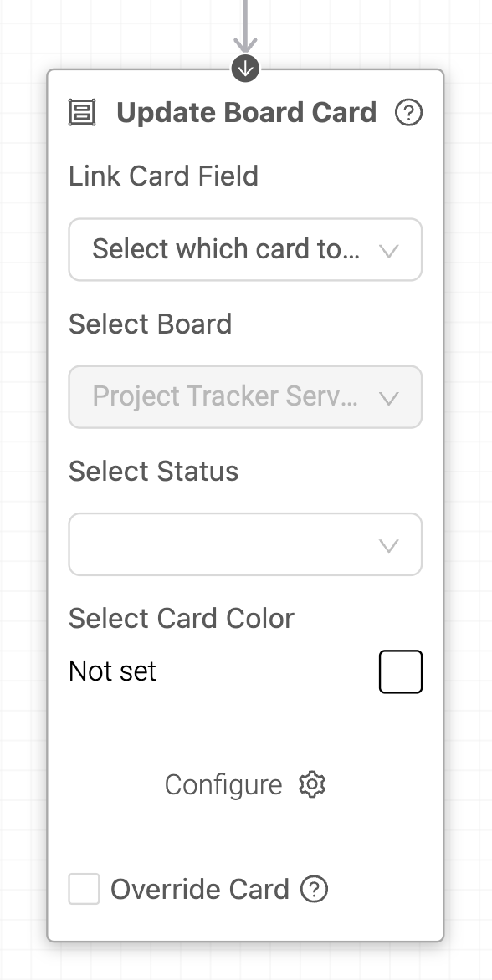The height and width of the screenshot is (980, 492).
Task: Select the Update Board Card title
Action: 246,113
